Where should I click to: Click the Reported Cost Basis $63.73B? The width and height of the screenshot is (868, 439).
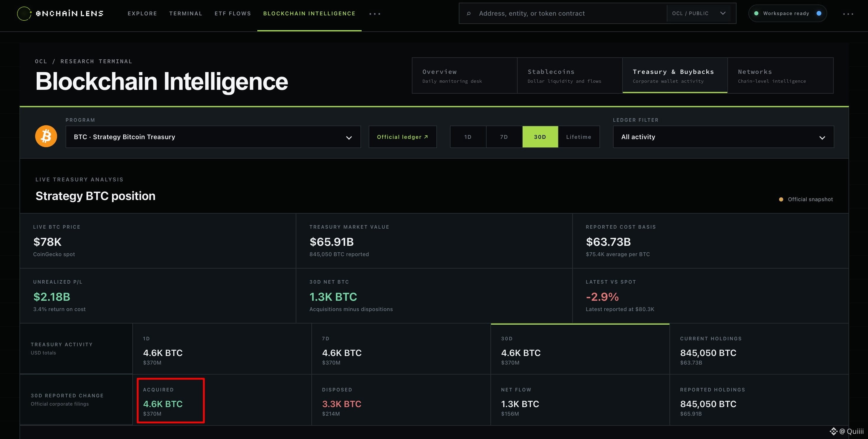pyautogui.click(x=608, y=242)
